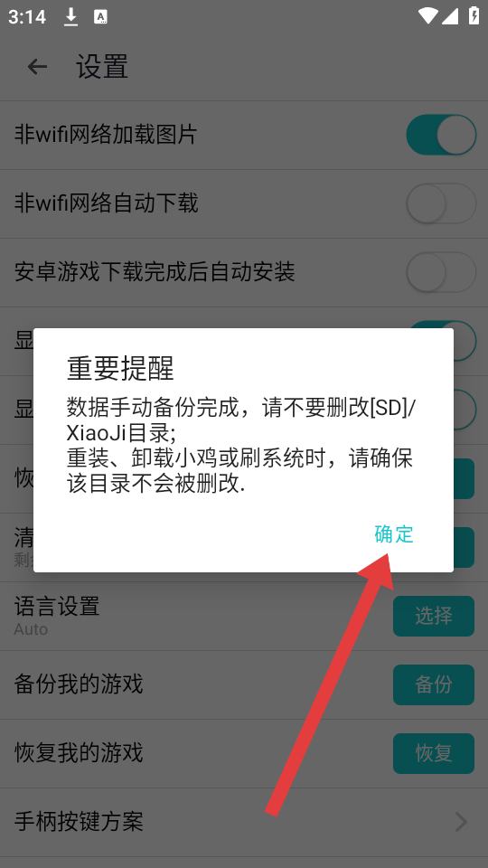Tap the 备份我的游戏 label
488x868 pixels.
[79, 684]
